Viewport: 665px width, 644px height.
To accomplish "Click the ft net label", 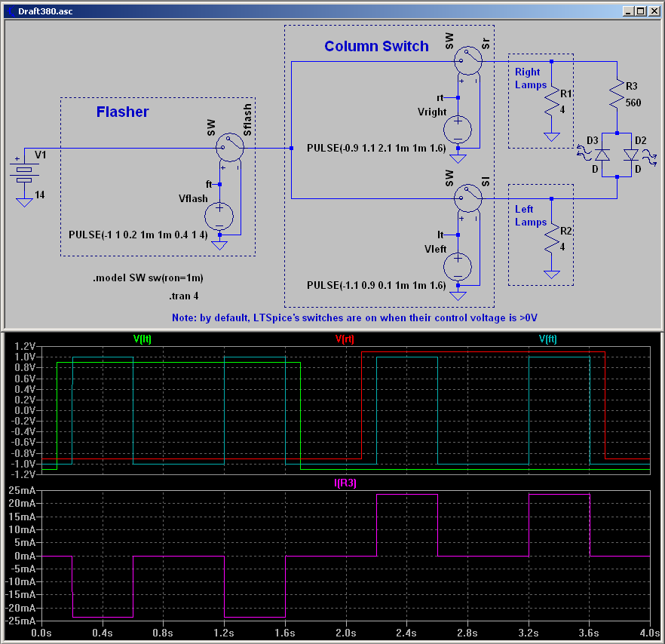I will point(209,184).
